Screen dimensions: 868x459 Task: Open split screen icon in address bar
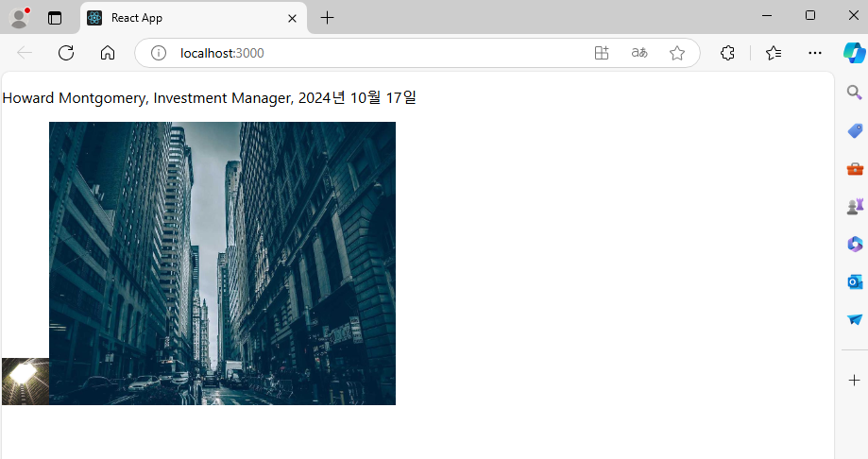pos(602,53)
